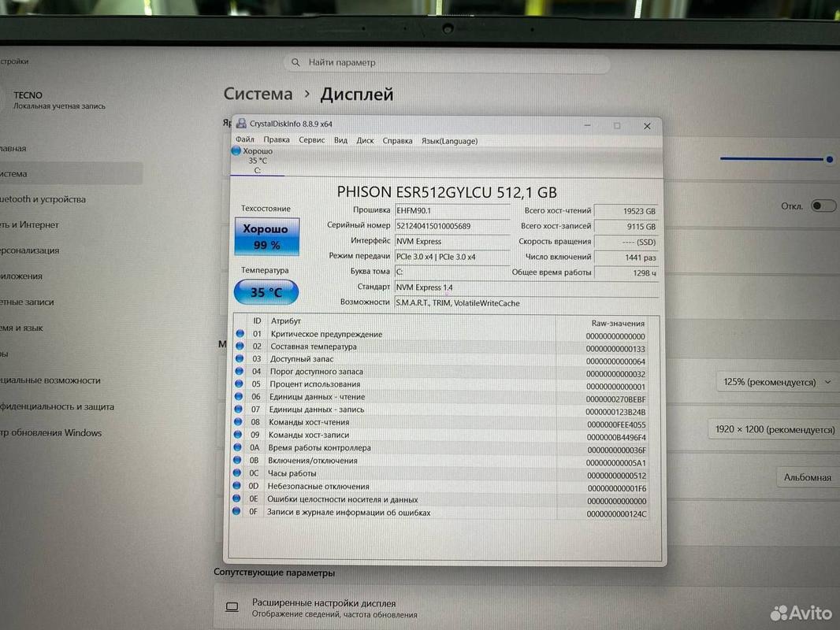Click the Найти параметр search field in Settings

pyautogui.click(x=447, y=63)
